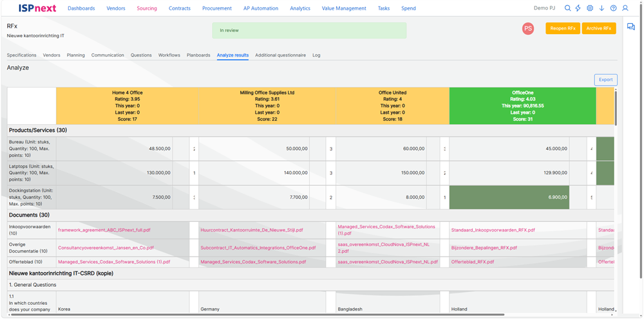Viewport: 644px width, 319px height.
Task: Click the lightning bolt quick actions icon
Action: (578, 8)
